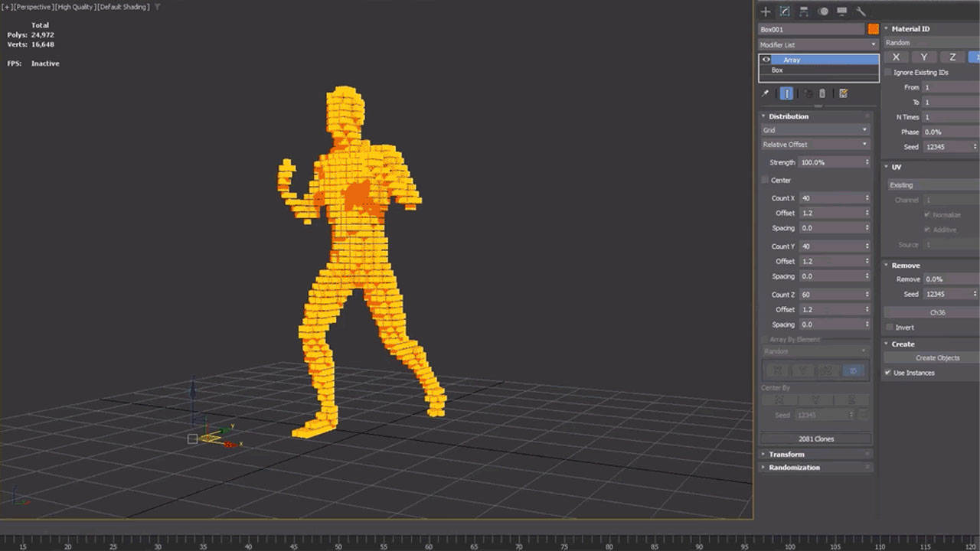Open the Hierarchy panel
The height and width of the screenshot is (551, 980).
click(805, 11)
